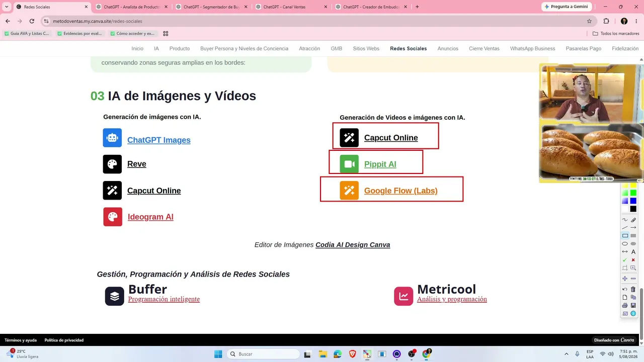
Task: Choose the red X stamp tool
Action: tap(633, 260)
